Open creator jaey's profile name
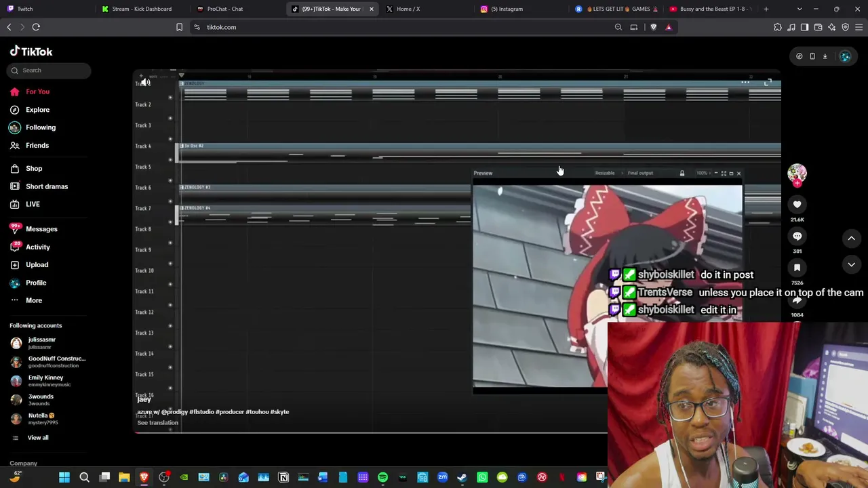The image size is (868, 488). click(x=144, y=400)
